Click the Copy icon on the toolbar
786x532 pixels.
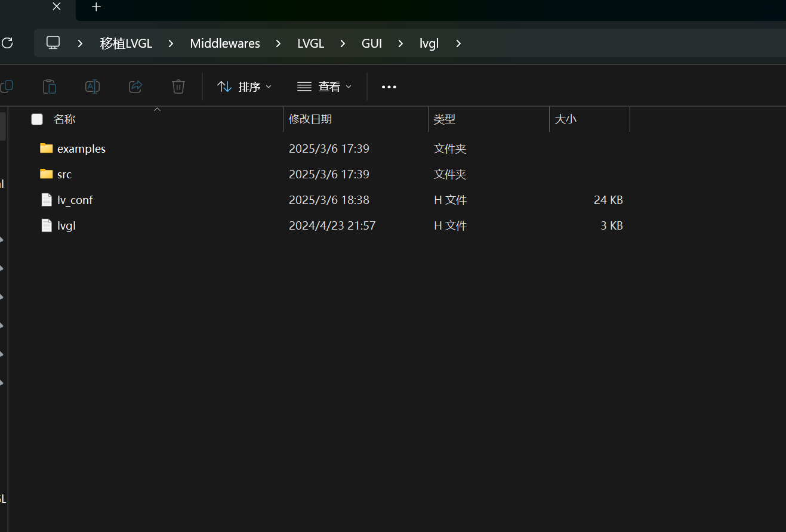[7, 86]
